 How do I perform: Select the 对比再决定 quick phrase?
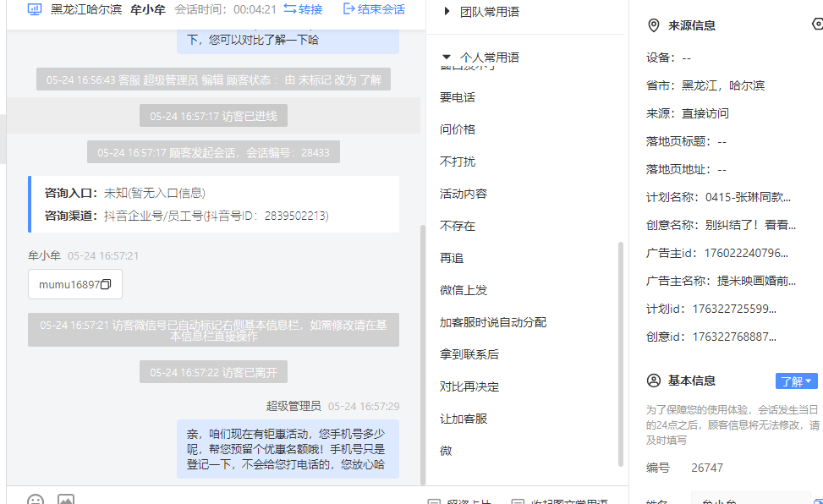[x=469, y=386]
